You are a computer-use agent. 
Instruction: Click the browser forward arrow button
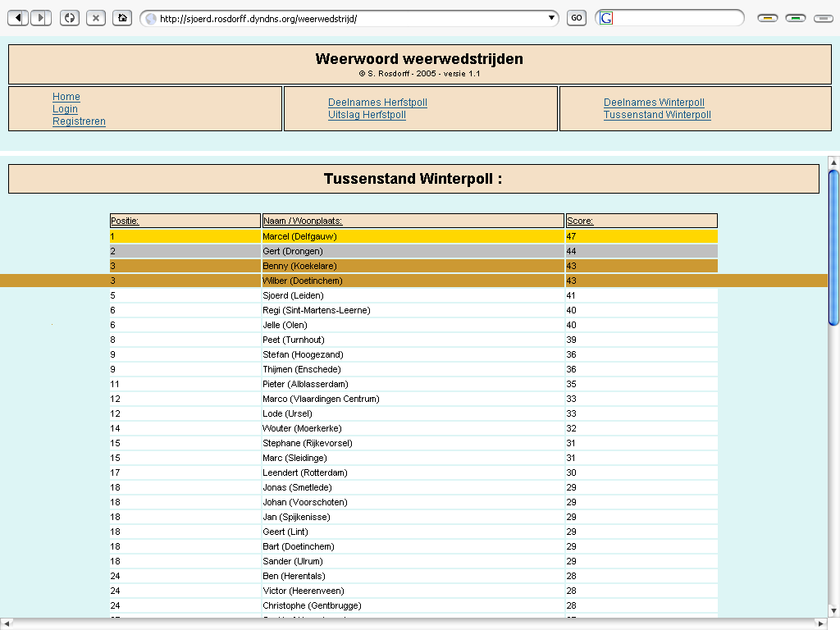(41, 18)
